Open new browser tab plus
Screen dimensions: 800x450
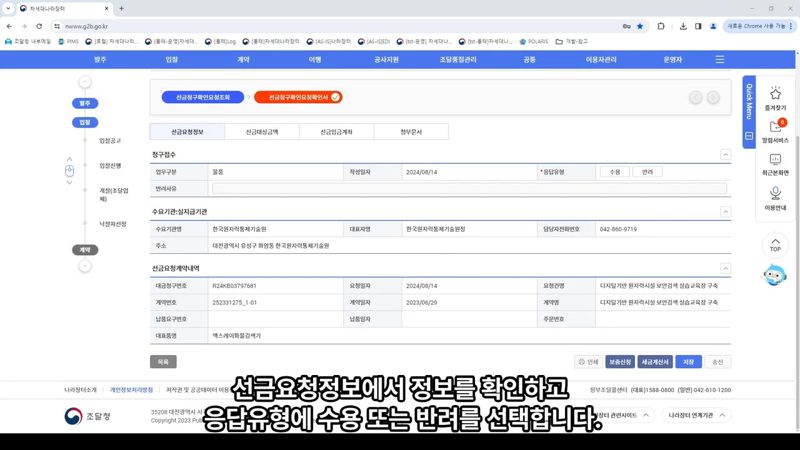point(121,8)
